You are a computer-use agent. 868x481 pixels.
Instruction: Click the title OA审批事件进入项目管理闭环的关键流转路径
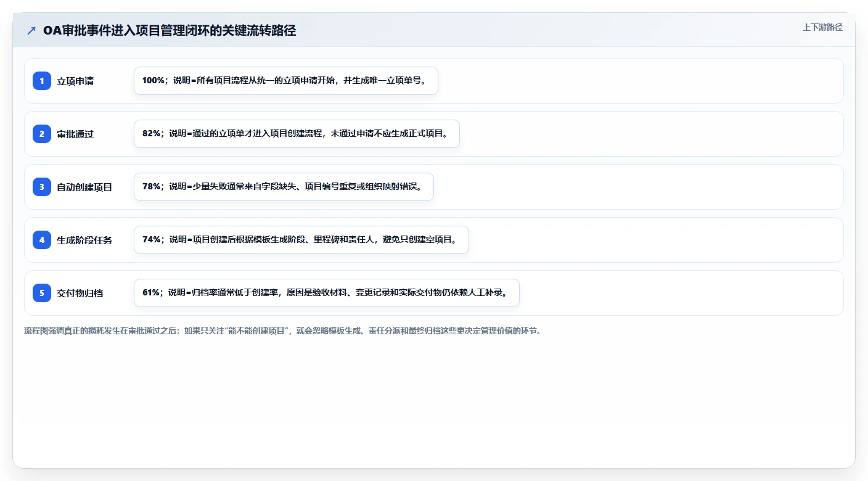[170, 31]
